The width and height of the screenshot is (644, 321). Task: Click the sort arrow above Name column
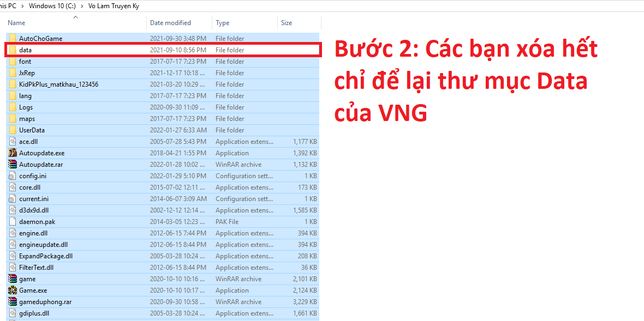point(75,17)
